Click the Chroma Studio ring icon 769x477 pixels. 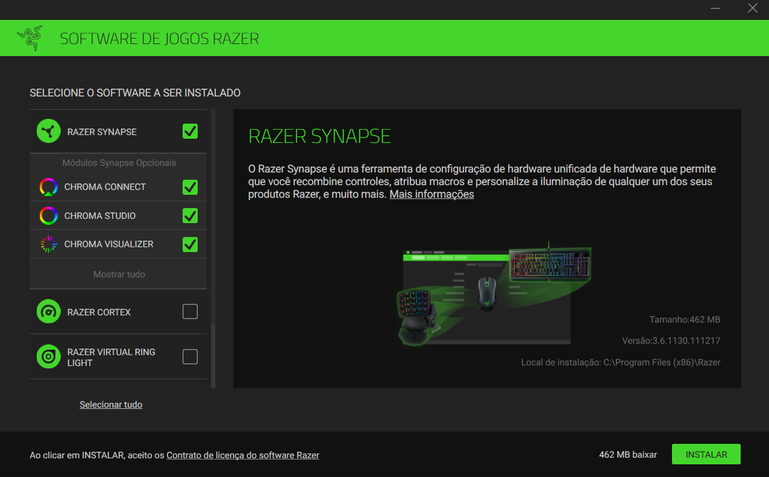(x=49, y=216)
